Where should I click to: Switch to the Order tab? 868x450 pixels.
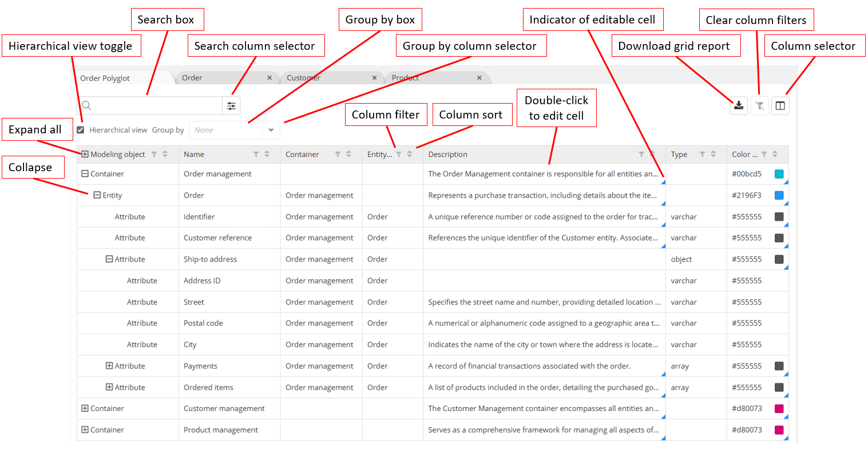click(192, 78)
